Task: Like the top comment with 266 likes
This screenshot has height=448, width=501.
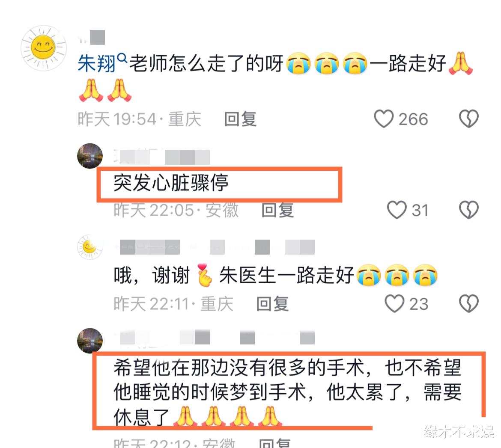Action: 383,119
